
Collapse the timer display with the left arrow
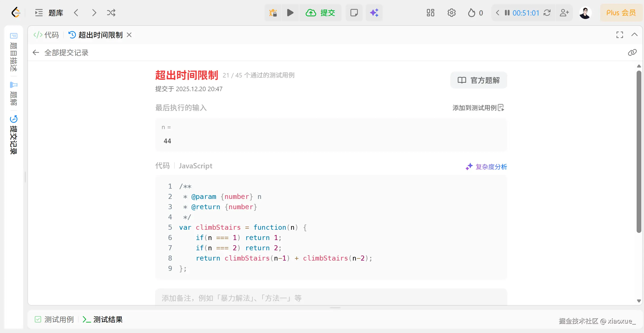(x=497, y=12)
